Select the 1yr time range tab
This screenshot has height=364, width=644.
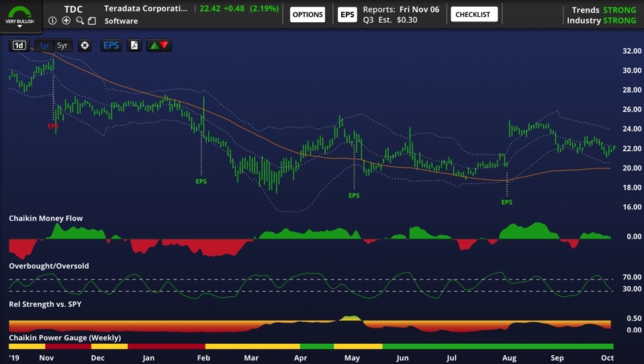(x=44, y=46)
